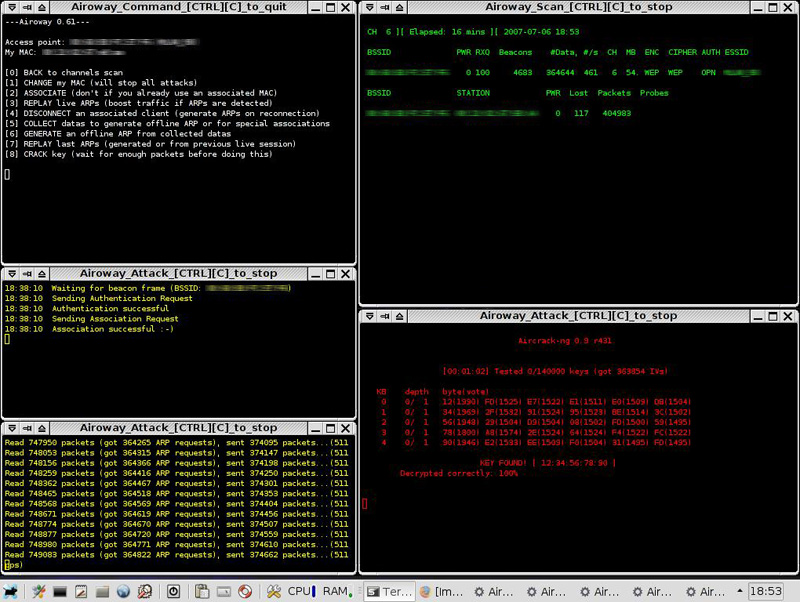Click the red cursor in the Aircrack-ng window
This screenshot has width=800, height=602.
[365, 504]
